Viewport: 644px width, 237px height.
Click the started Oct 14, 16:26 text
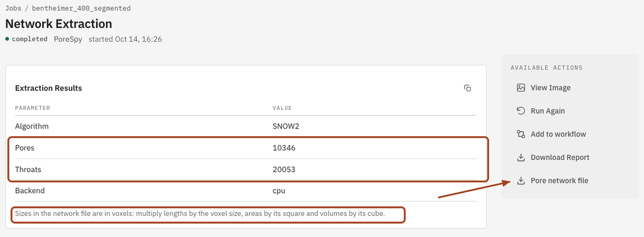point(125,39)
